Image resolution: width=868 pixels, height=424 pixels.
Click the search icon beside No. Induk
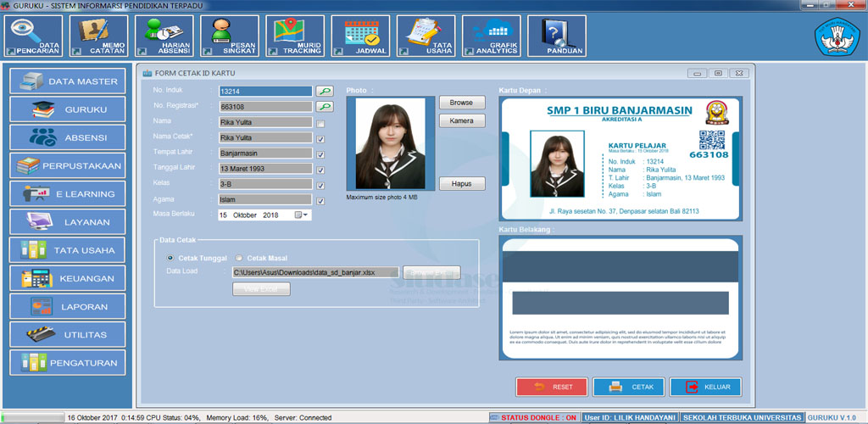pyautogui.click(x=324, y=91)
